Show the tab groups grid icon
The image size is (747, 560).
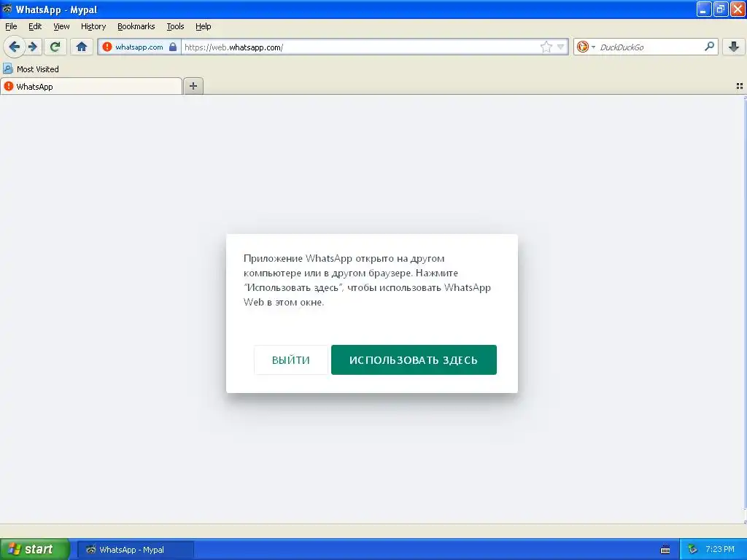coord(740,86)
